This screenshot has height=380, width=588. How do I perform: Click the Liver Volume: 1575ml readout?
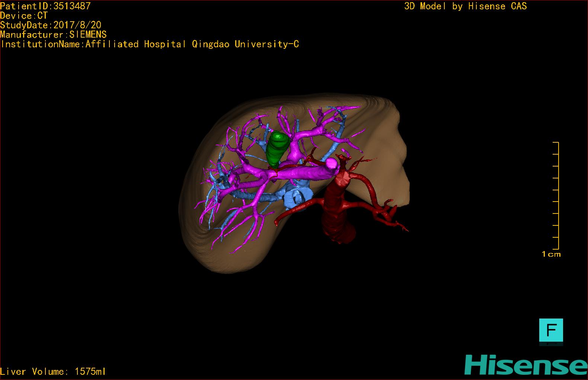pyautogui.click(x=53, y=371)
